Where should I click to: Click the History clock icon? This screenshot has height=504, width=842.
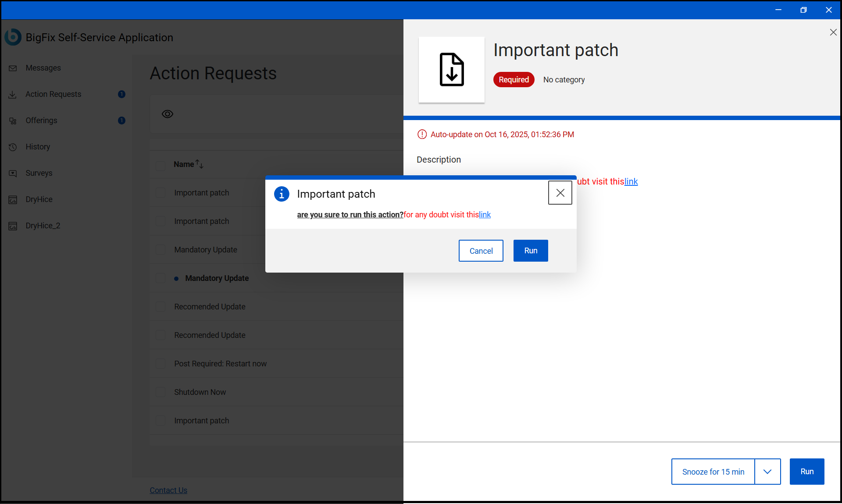13,147
